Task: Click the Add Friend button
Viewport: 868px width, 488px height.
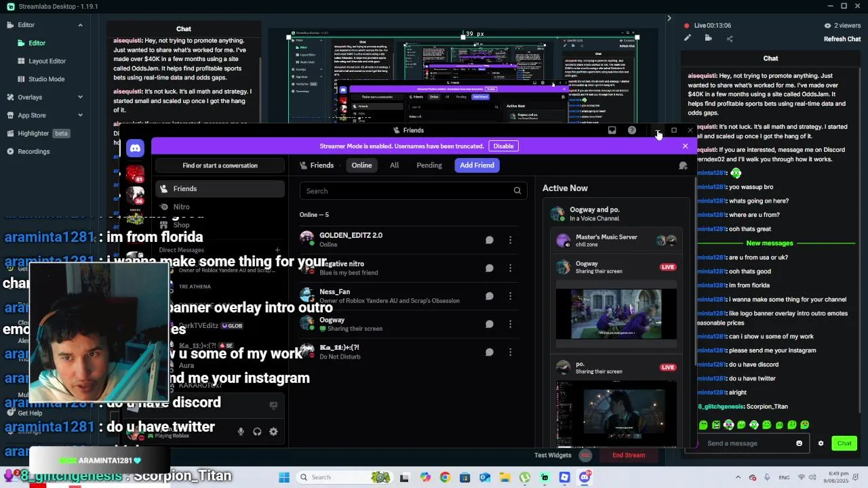Action: [x=477, y=165]
